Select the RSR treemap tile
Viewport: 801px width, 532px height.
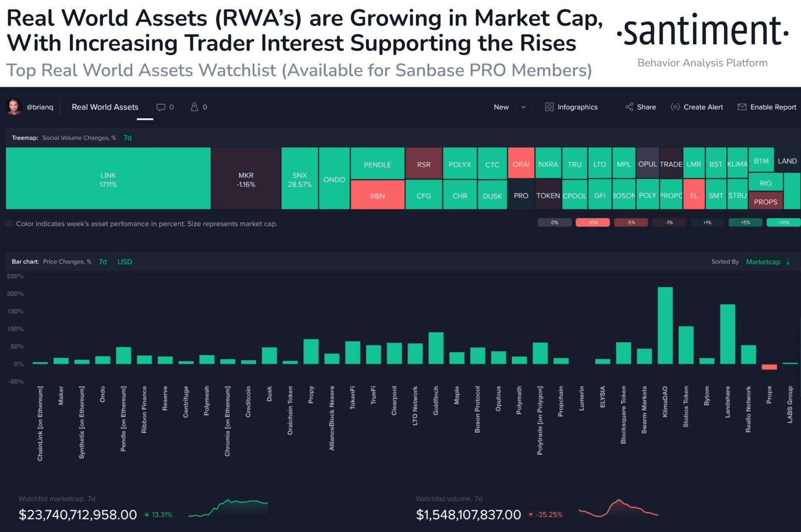pos(423,163)
